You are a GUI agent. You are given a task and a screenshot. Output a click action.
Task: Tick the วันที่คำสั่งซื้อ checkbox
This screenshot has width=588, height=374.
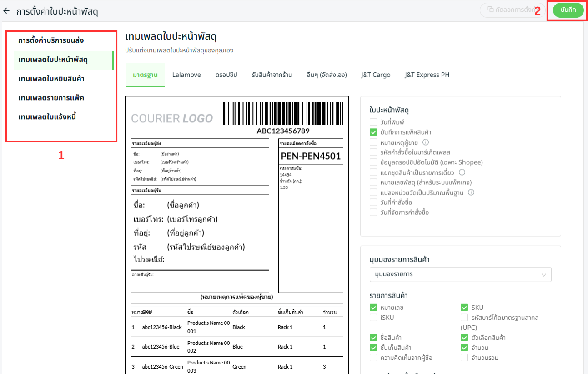(373, 202)
